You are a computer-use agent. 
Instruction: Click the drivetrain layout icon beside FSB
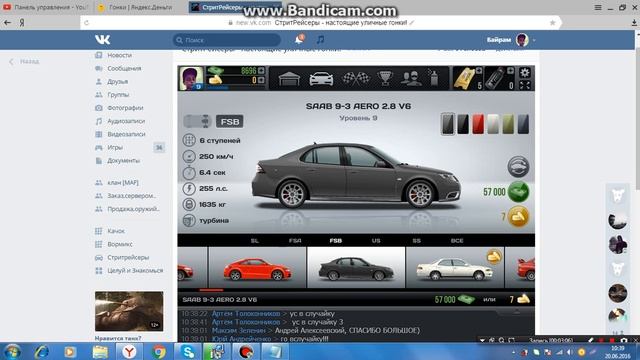tap(197, 121)
